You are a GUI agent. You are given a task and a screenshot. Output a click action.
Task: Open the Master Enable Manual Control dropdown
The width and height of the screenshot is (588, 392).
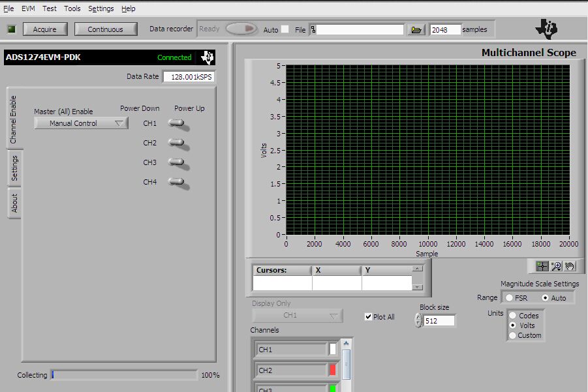tap(81, 123)
